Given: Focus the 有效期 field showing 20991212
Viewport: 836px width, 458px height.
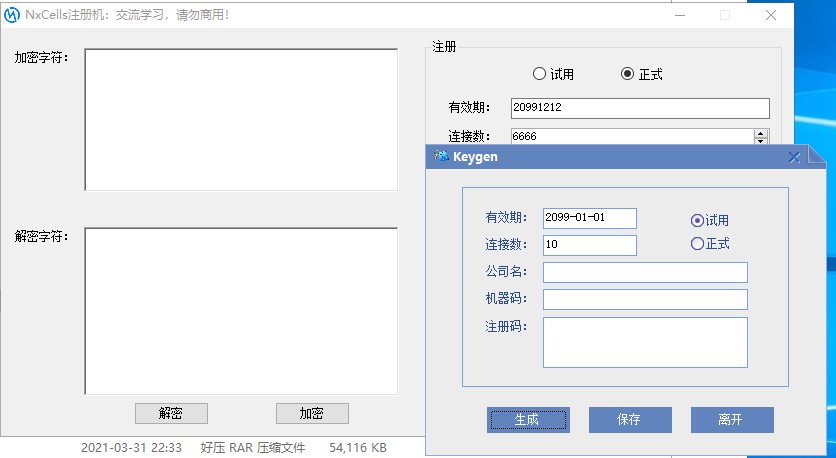Looking at the screenshot, I should [x=640, y=108].
